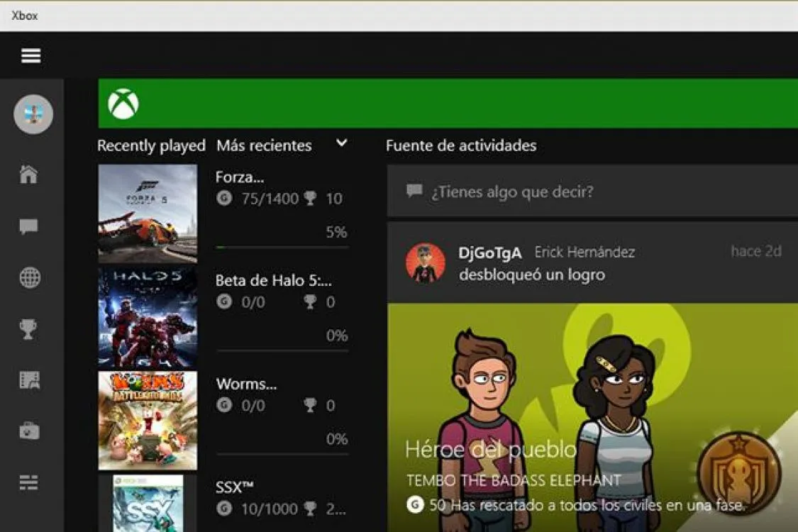Open the list icon at sidebar bottom
This screenshot has width=798, height=532.
(28, 482)
